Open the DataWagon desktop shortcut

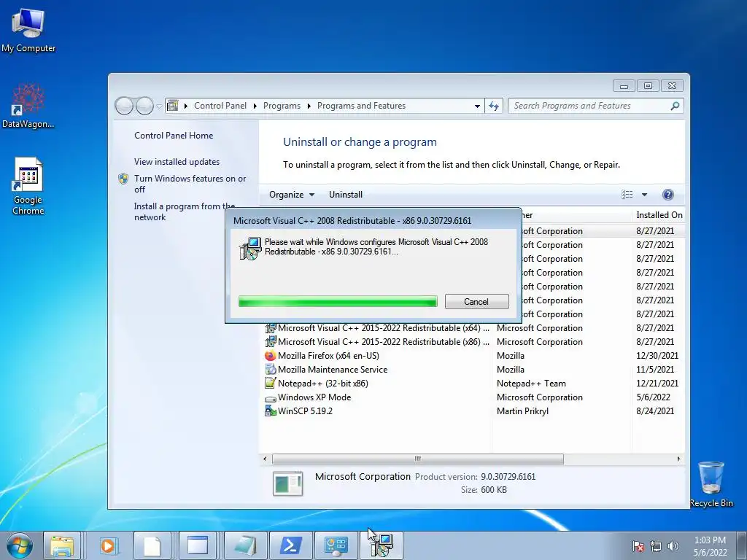(x=28, y=106)
